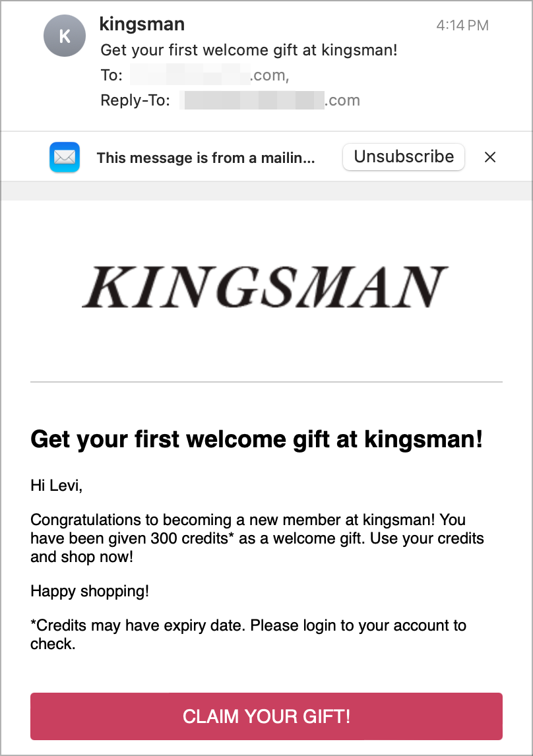Click the bold welcome gift heading

(x=257, y=439)
